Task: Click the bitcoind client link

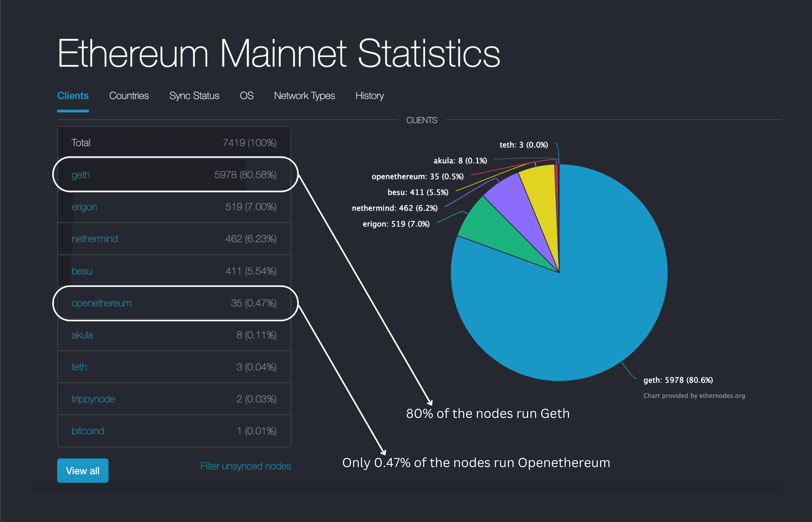Action: pos(88,431)
